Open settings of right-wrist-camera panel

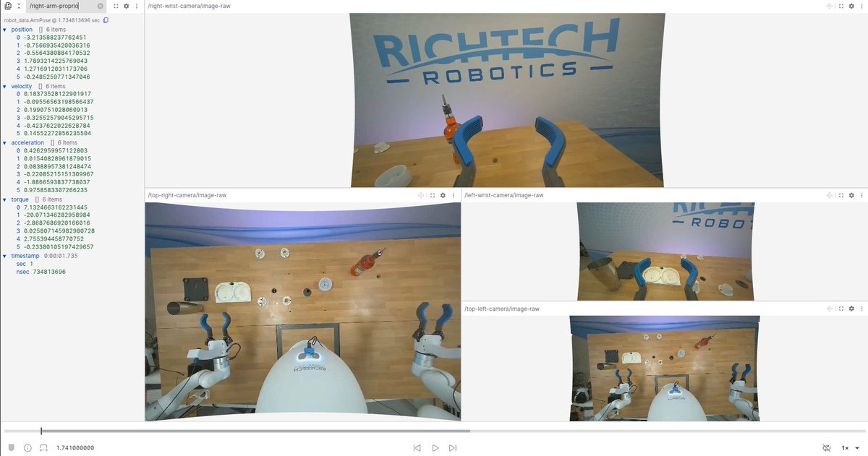851,6
